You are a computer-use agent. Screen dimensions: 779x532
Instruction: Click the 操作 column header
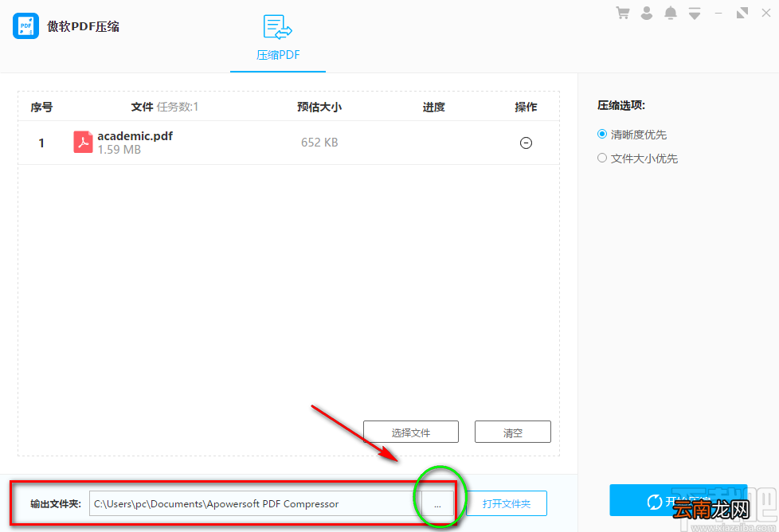[x=526, y=107]
